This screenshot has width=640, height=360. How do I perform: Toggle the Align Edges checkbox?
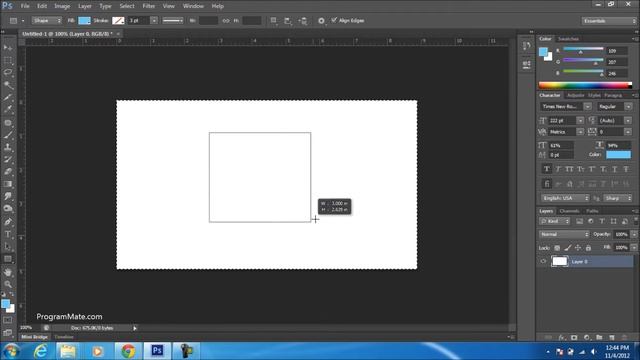334,20
